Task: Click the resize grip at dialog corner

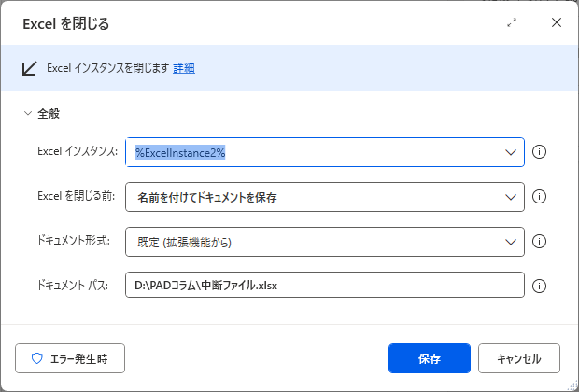Action: coord(573,386)
